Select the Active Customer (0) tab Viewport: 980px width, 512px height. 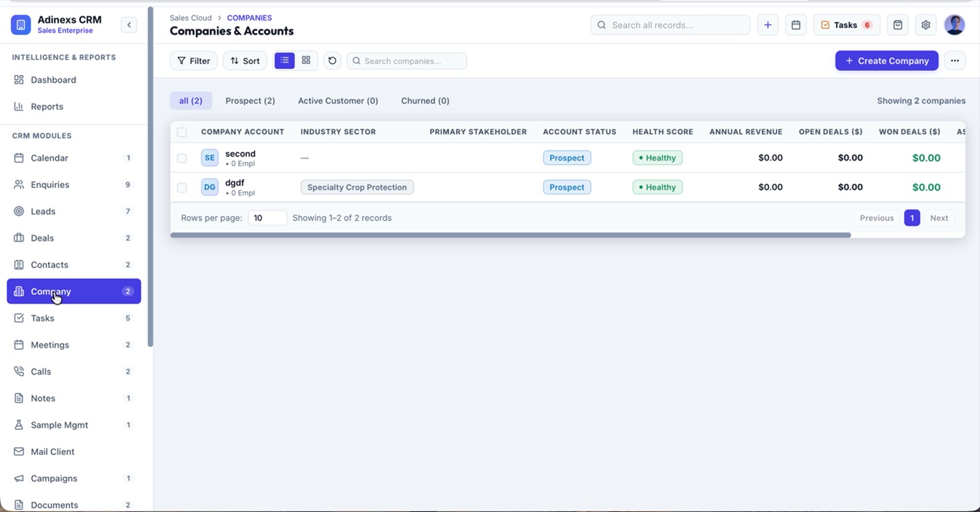pos(338,101)
